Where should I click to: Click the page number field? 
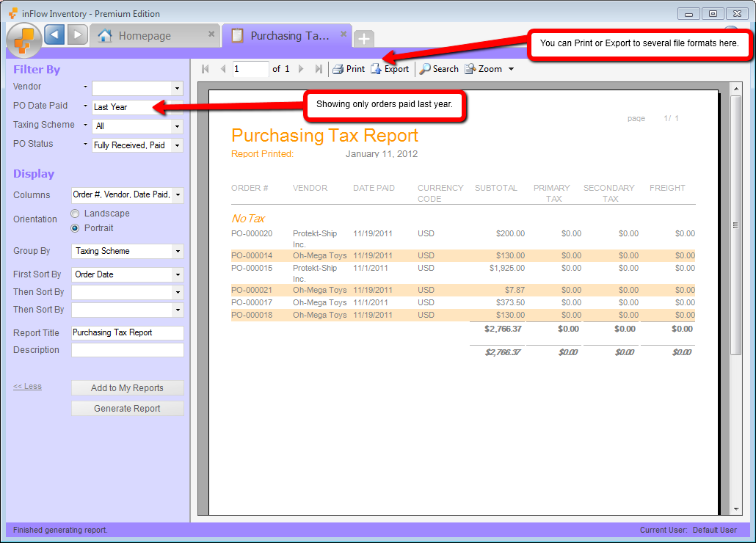pos(250,69)
